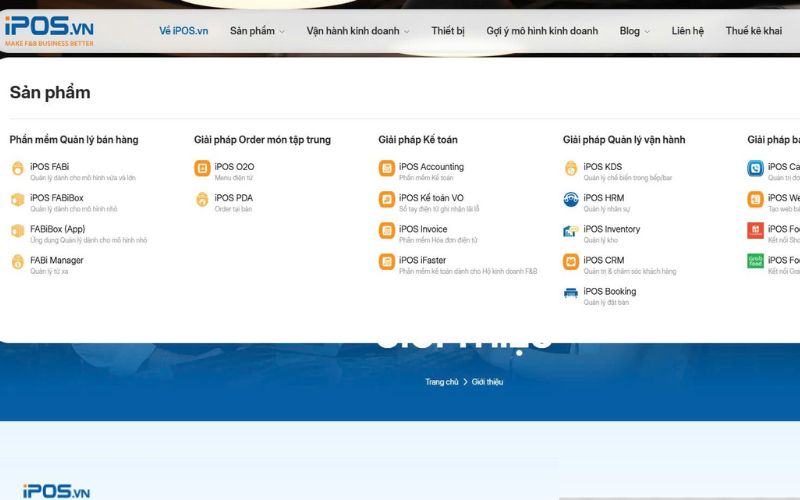This screenshot has width=800, height=500.
Task: Click the iPOS HRM icon
Action: point(571,200)
